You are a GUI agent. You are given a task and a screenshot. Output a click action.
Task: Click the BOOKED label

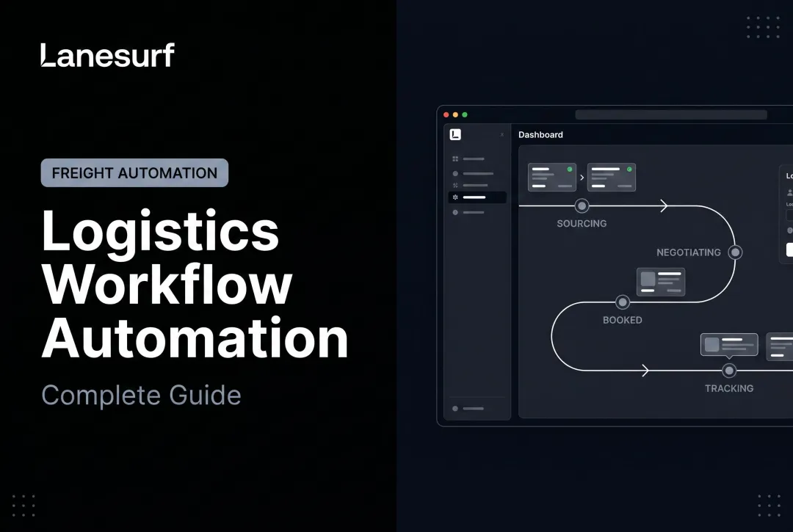623,320
